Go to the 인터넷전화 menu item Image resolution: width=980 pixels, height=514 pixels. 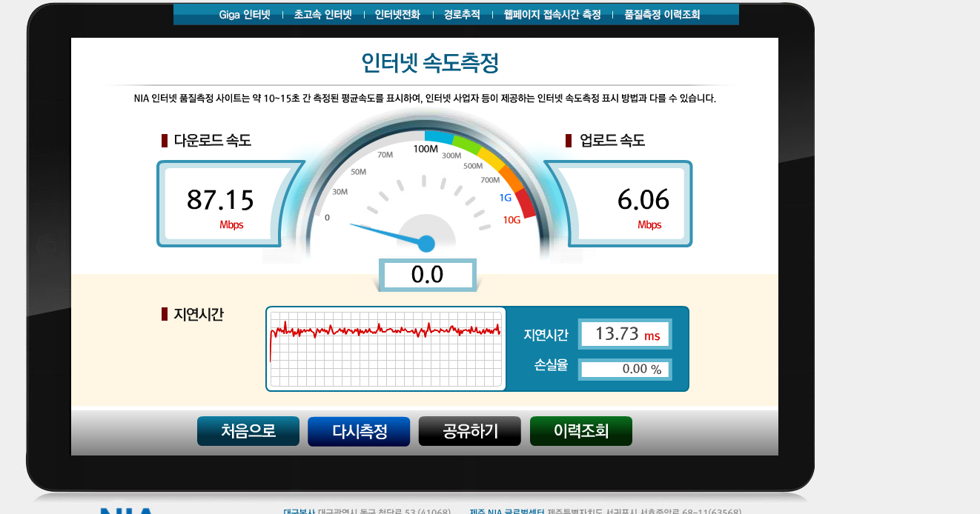point(397,15)
